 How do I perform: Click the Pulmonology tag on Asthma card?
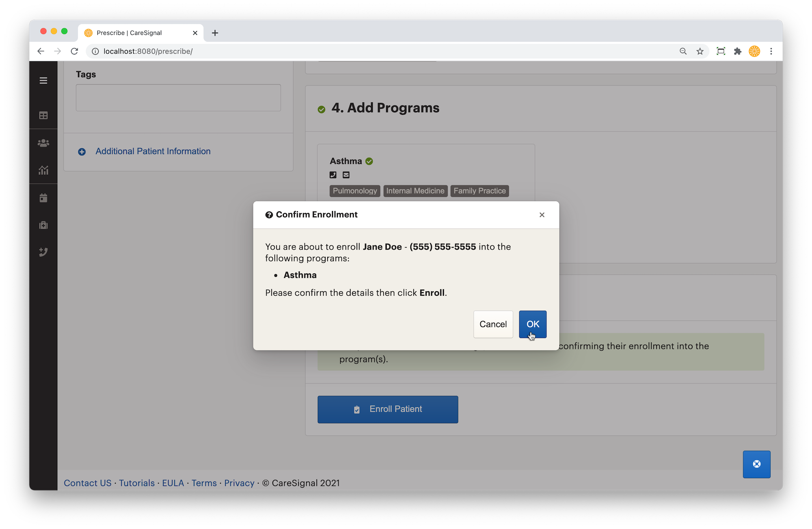[x=355, y=191]
